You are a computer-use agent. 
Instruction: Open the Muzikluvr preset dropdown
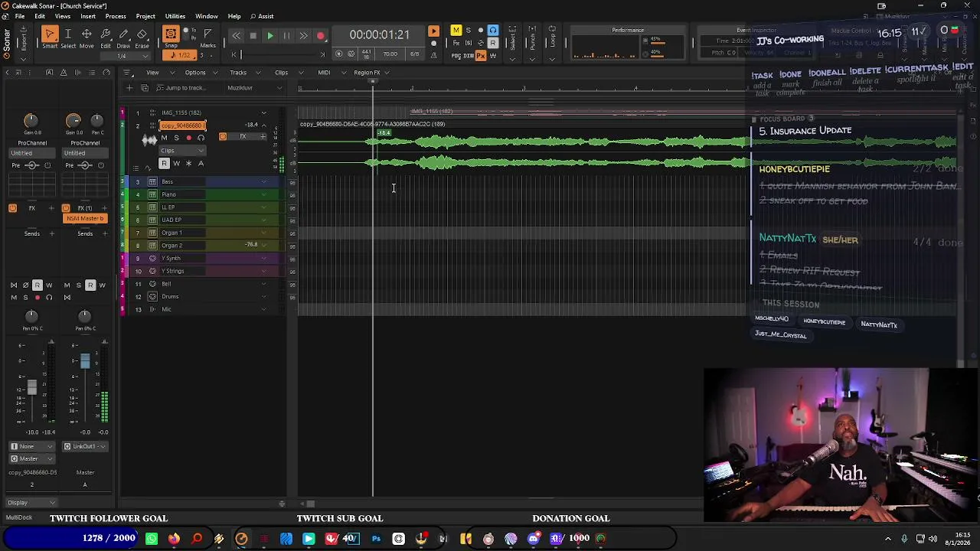pos(253,88)
